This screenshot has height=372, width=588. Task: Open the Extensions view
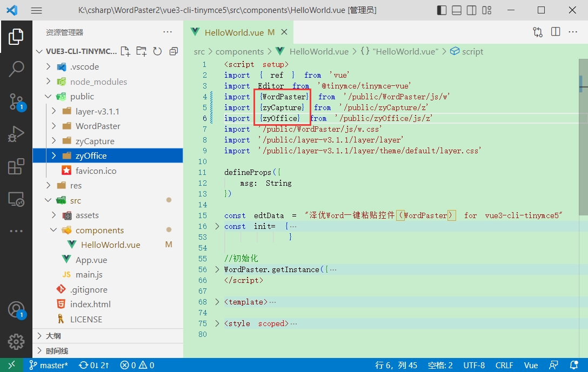click(16, 166)
